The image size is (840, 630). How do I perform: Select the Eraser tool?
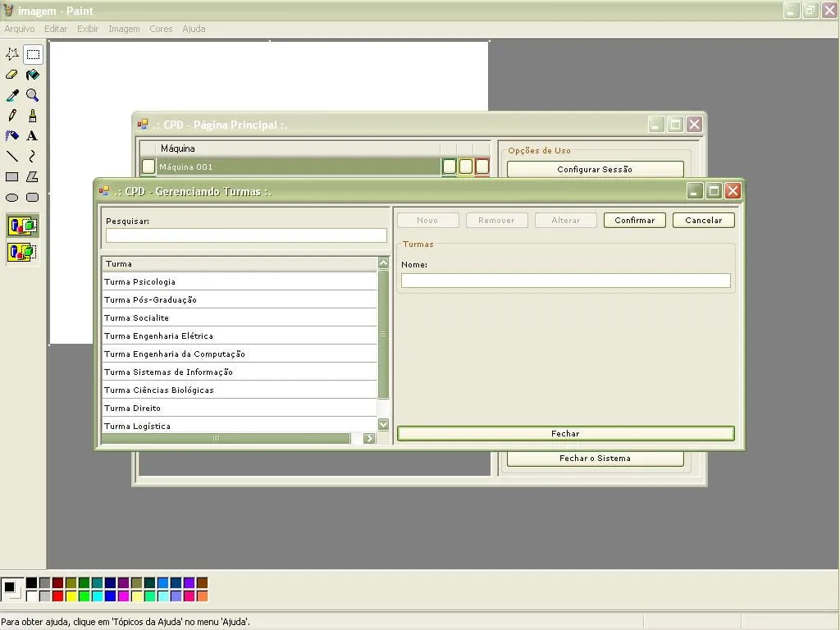pos(12,75)
